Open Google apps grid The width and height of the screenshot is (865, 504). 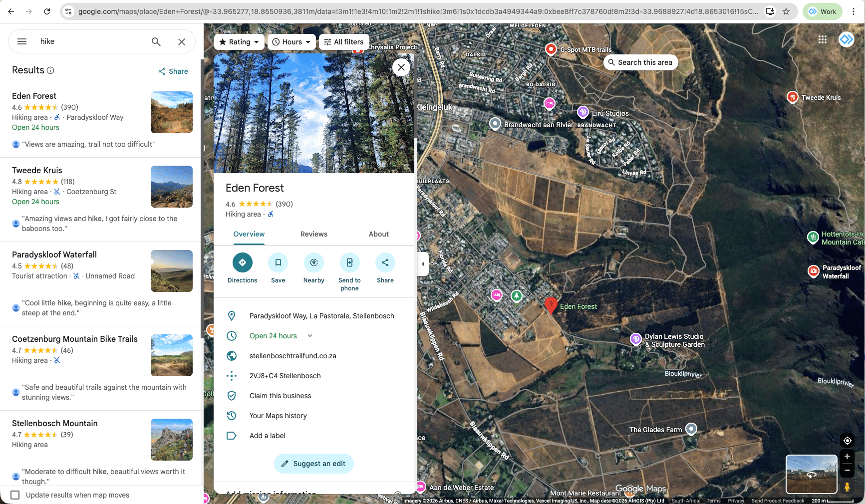pyautogui.click(x=823, y=39)
